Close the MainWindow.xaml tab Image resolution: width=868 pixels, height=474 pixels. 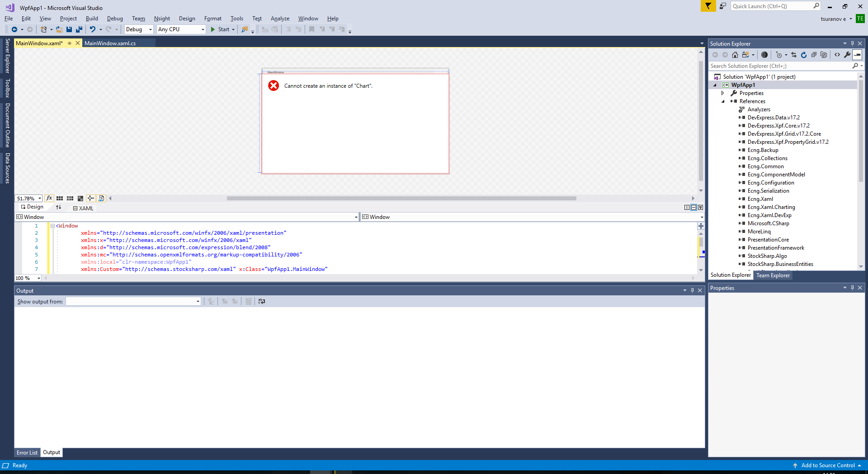(78, 43)
